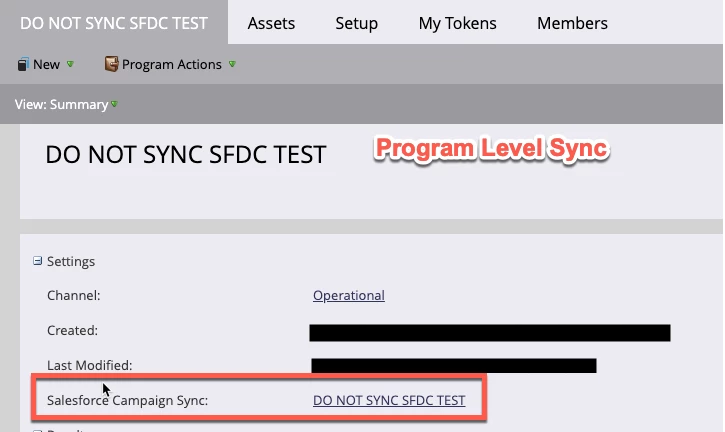The width and height of the screenshot is (725, 432).
Task: Click the New button label
Action: 46,64
